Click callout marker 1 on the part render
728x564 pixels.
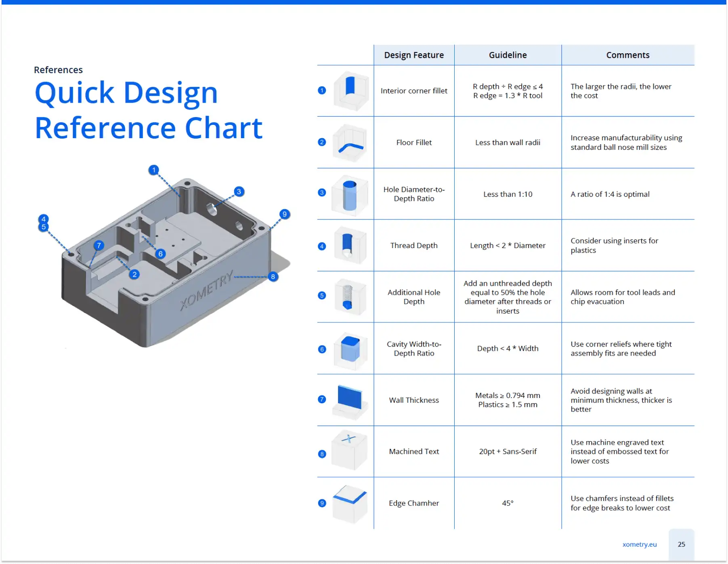pyautogui.click(x=153, y=170)
